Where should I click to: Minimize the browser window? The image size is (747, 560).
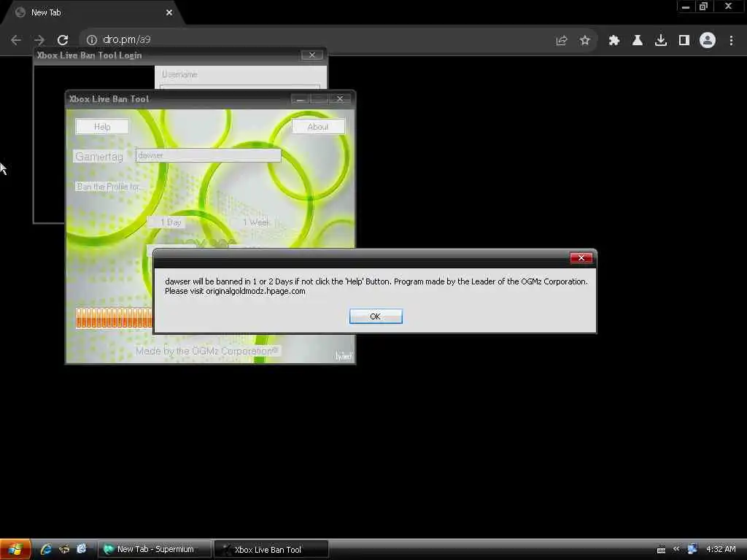click(x=686, y=7)
